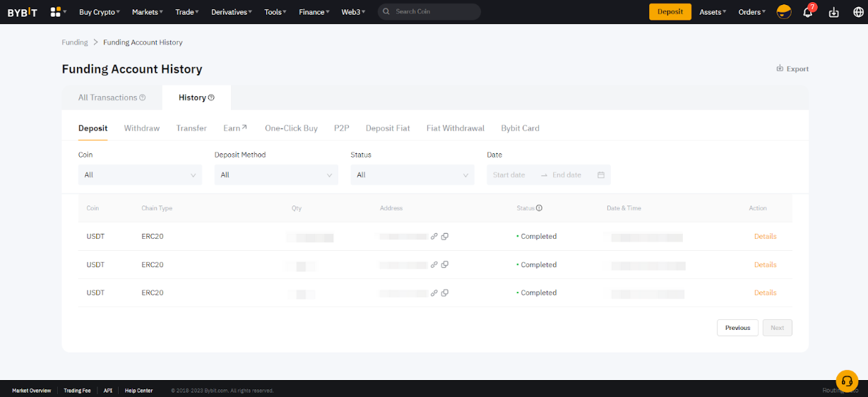The width and height of the screenshot is (868, 397).
Task: Open the Derivatives menu in navbar
Action: 232,12
